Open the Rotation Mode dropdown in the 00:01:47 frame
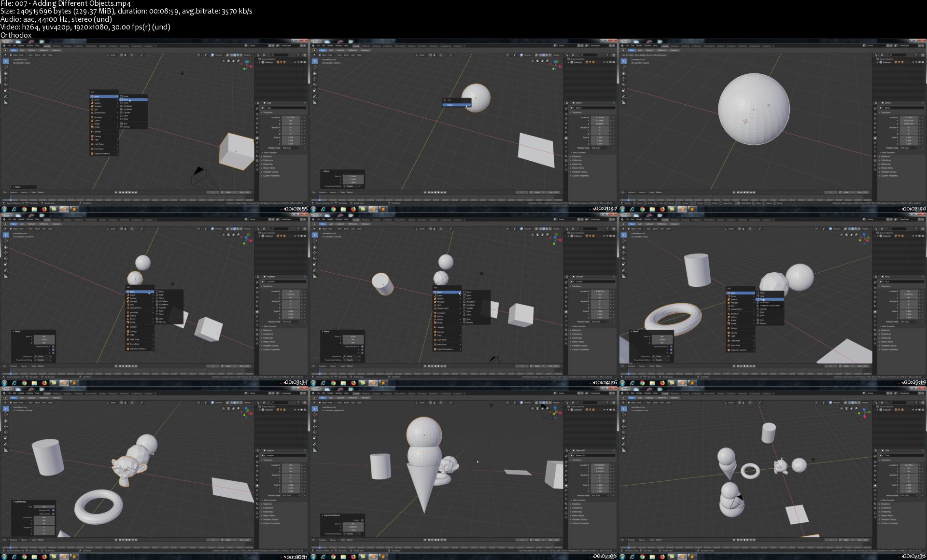 600,148
